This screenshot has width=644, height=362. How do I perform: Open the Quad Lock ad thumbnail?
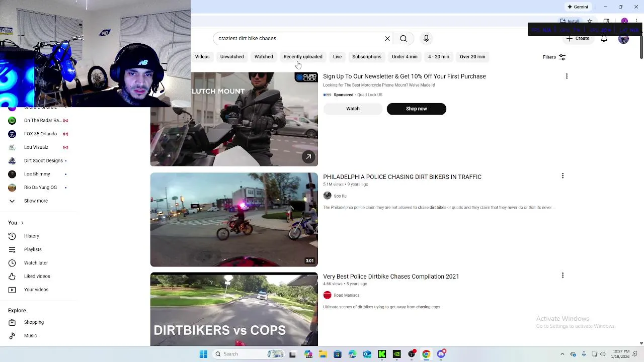click(234, 119)
